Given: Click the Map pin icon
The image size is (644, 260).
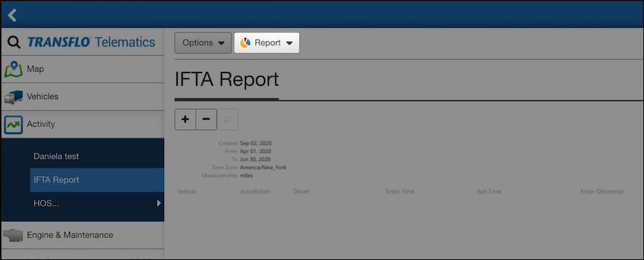Looking at the screenshot, I should [x=13, y=69].
